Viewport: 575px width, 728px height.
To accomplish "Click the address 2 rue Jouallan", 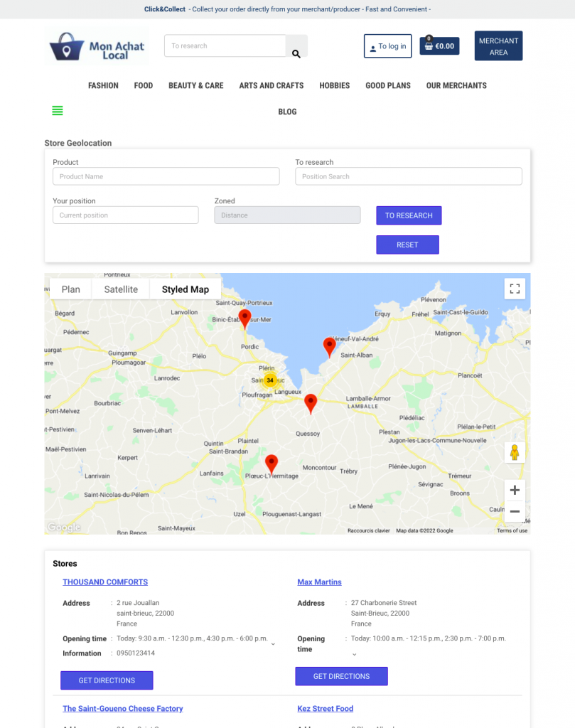I will [138, 603].
